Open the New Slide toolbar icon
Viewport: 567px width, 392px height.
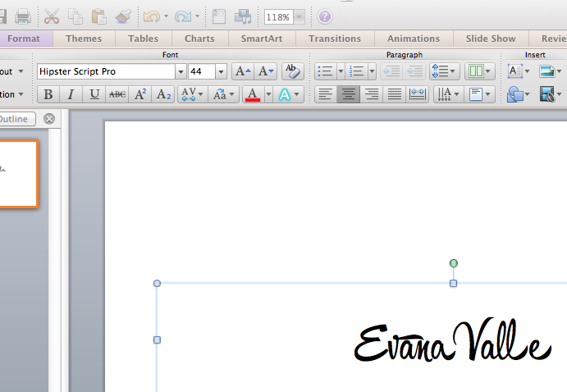click(x=219, y=16)
